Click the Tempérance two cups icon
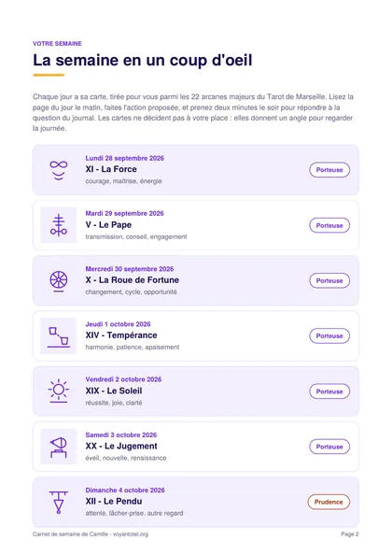The height and width of the screenshot is (555, 392). click(58, 336)
